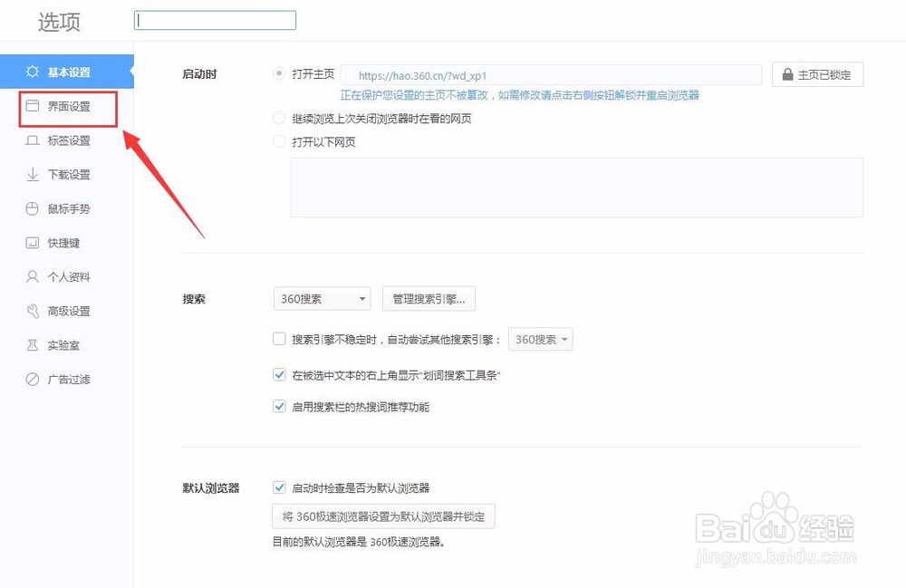Click the text 目前的默认浏览器是 360极速浏览器
906x588 pixels.
click(x=358, y=542)
